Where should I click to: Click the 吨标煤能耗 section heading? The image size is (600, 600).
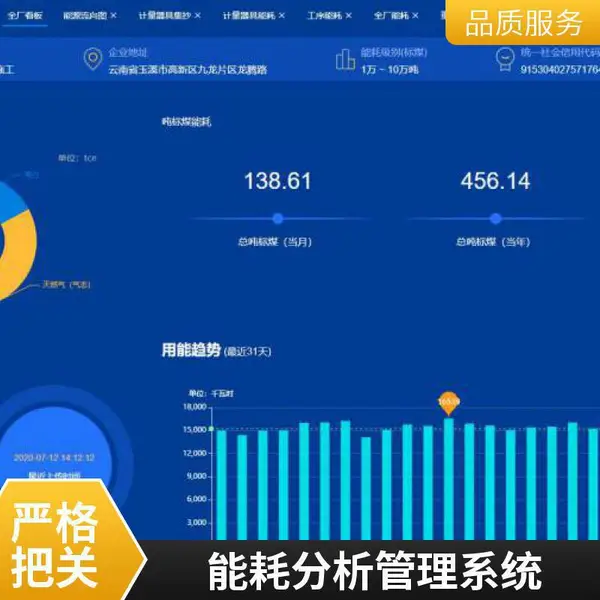(186, 122)
